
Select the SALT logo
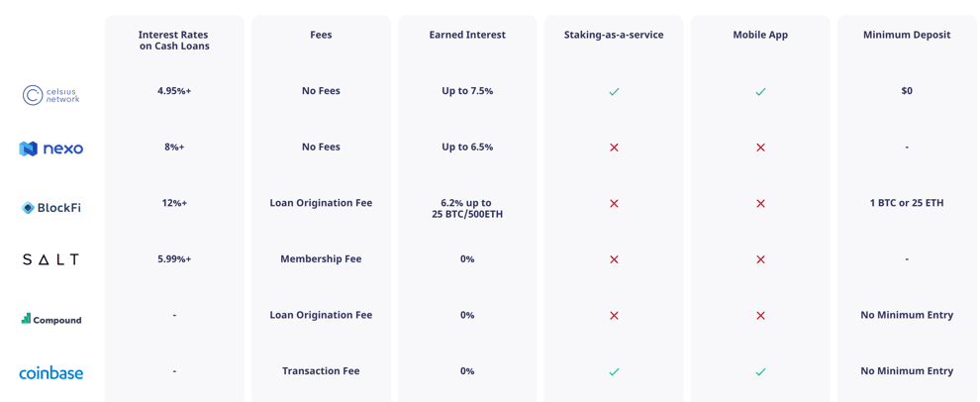[x=51, y=259]
